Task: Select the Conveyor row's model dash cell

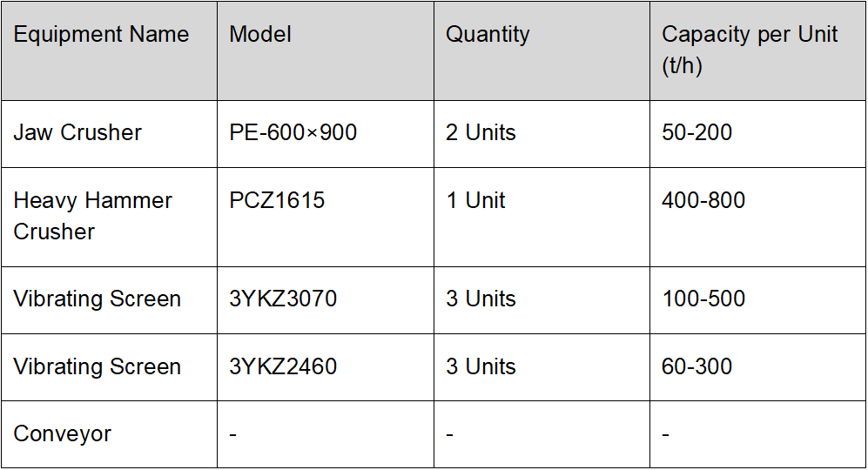Action: pyautogui.click(x=326, y=434)
